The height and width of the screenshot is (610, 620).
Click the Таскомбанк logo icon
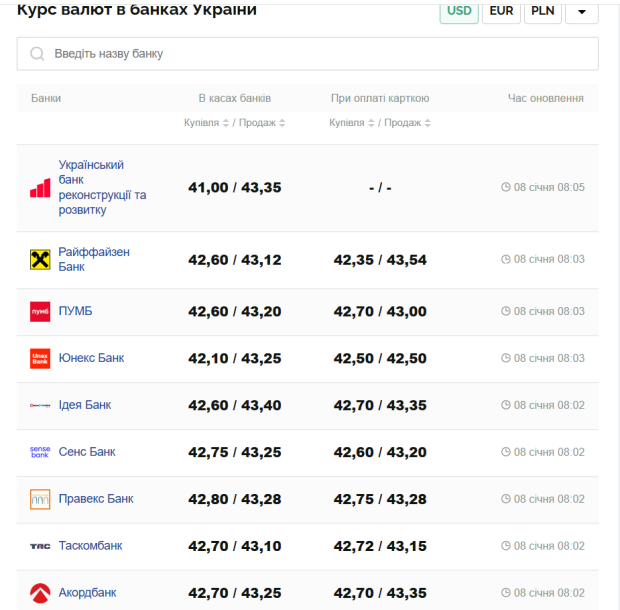40,546
